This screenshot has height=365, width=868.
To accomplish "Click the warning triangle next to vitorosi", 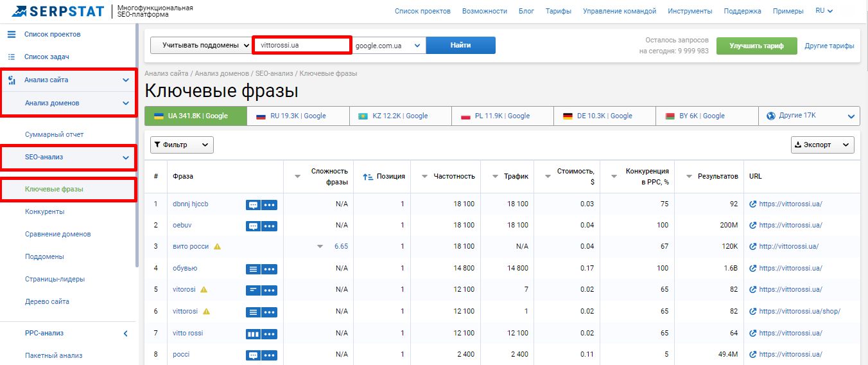I will [204, 290].
